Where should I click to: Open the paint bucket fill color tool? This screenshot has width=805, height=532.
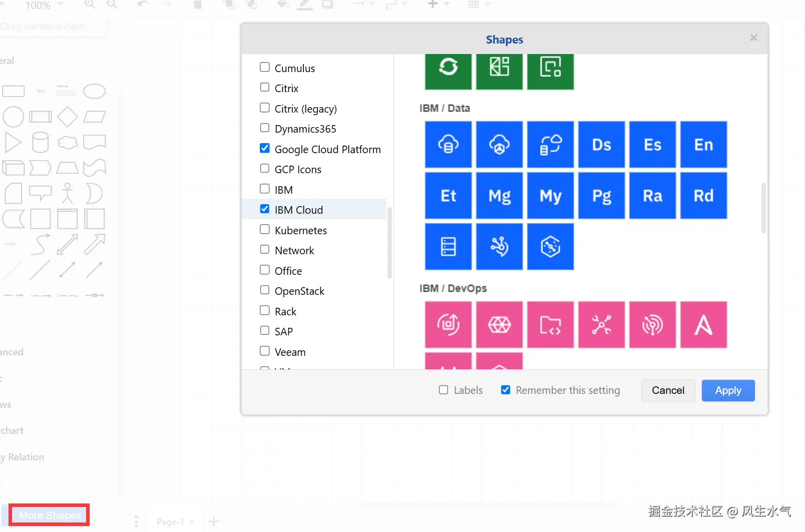tap(282, 5)
